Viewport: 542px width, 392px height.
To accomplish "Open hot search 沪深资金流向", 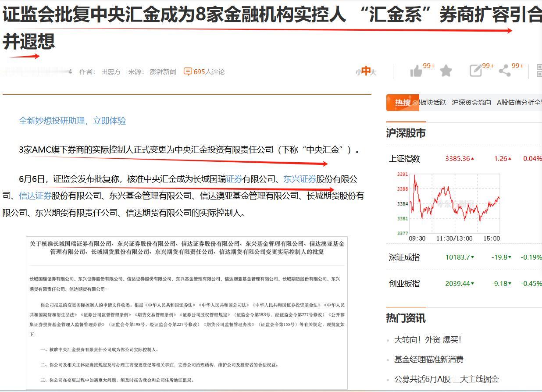I will 471,102.
